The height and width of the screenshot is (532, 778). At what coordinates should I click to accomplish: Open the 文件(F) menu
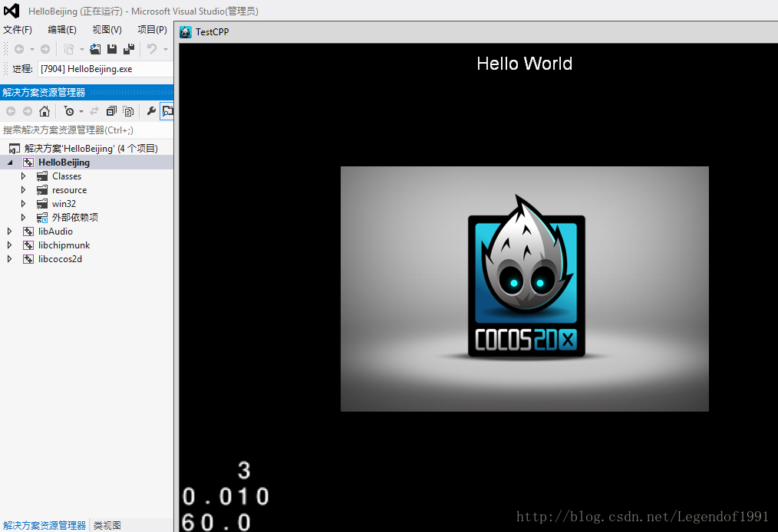[x=18, y=30]
